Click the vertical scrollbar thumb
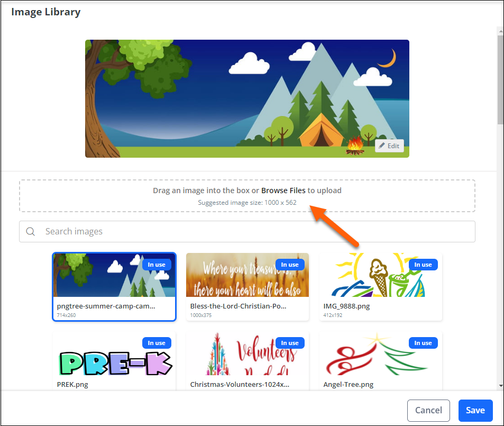 point(500,79)
